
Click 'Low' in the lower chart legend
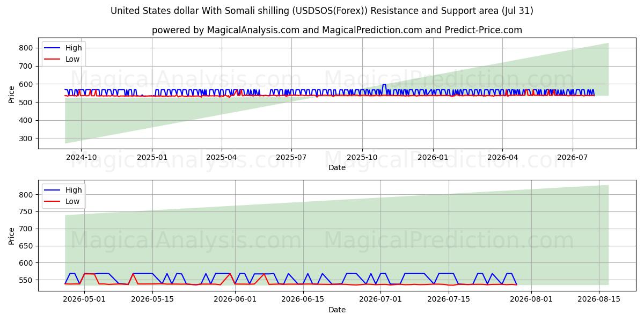pyautogui.click(x=72, y=201)
